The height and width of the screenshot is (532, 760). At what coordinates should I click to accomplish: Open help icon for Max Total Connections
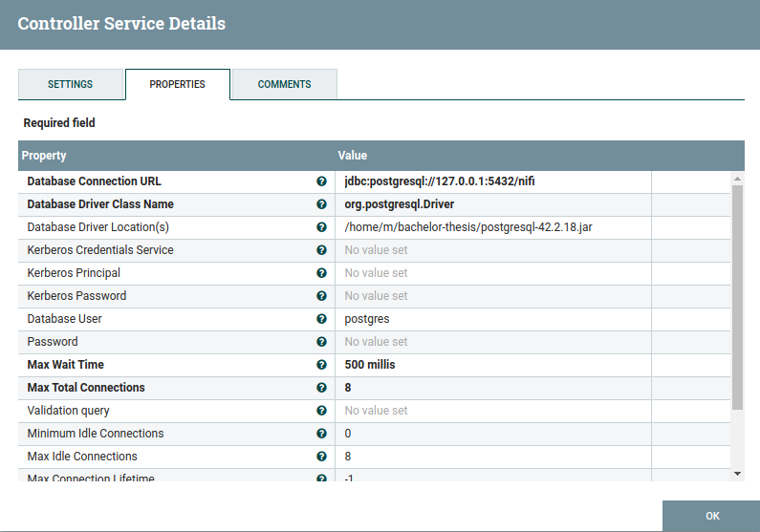(321, 387)
